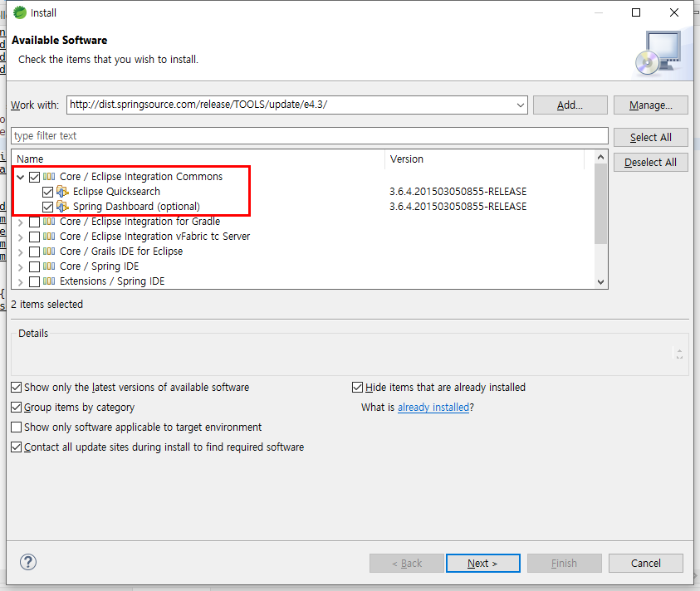The width and height of the screenshot is (700, 591).
Task: Select the Core / Eclipse Integration vFabric tc Server row text
Action: (155, 236)
